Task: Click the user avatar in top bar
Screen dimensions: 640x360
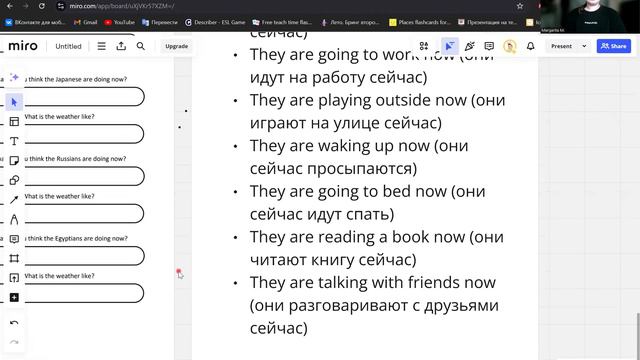Action: (x=509, y=47)
